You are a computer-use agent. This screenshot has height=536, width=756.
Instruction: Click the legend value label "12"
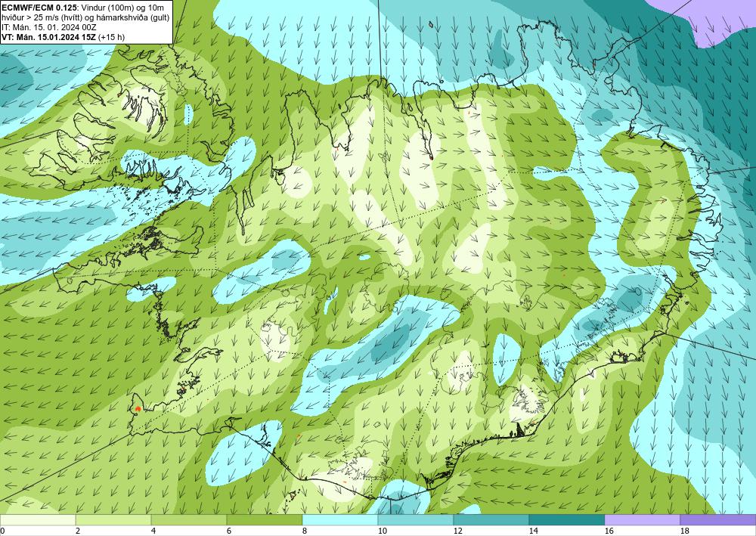tap(457, 531)
